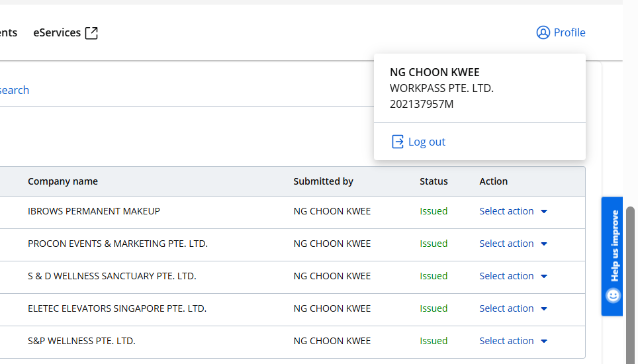638x364 pixels.
Task: Open the eServices navigation item
Action: point(57,32)
